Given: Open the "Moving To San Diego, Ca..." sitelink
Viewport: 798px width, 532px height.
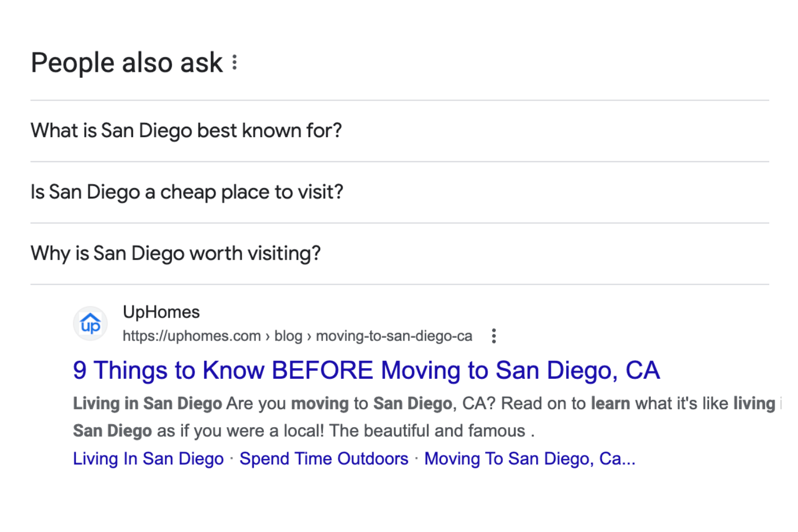Looking at the screenshot, I should coord(530,458).
